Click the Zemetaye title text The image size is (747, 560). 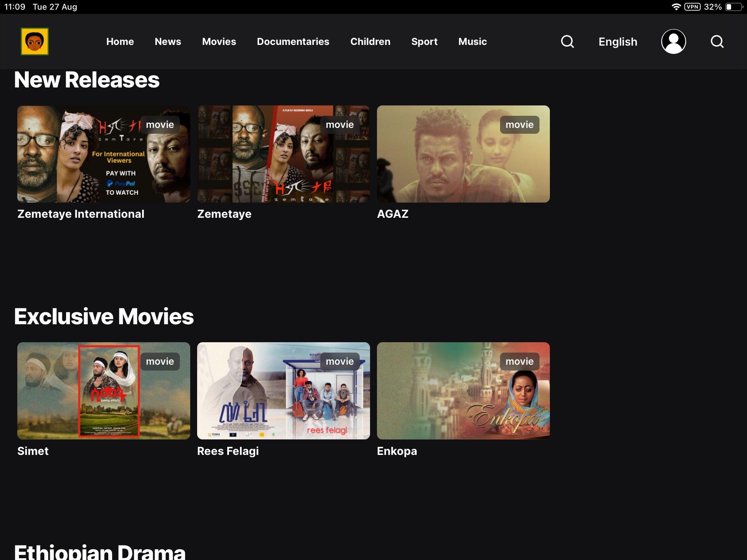(x=224, y=214)
